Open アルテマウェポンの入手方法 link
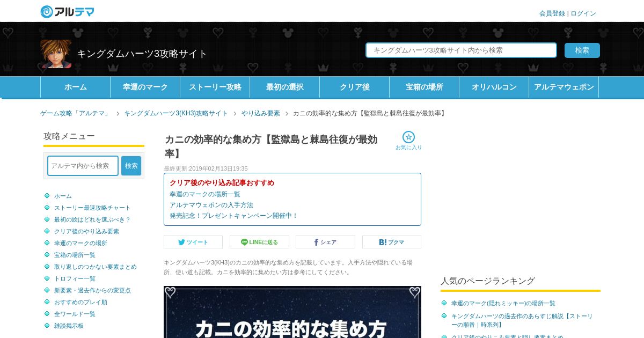Image resolution: width=644 pixels, height=338 pixels. [211, 205]
